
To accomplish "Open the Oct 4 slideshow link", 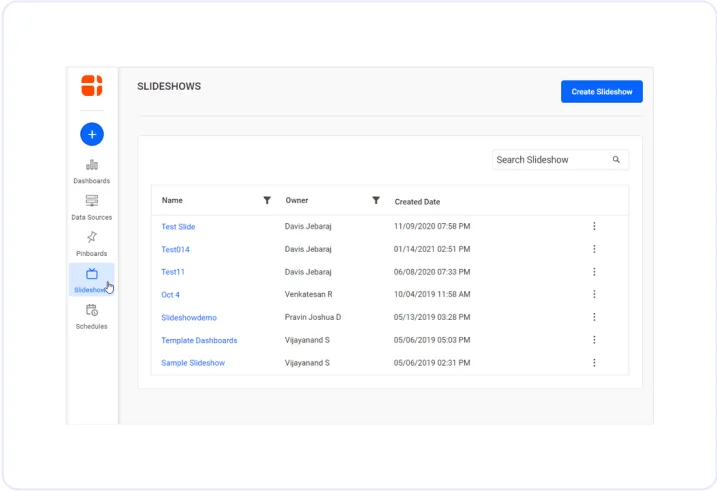I will (170, 294).
